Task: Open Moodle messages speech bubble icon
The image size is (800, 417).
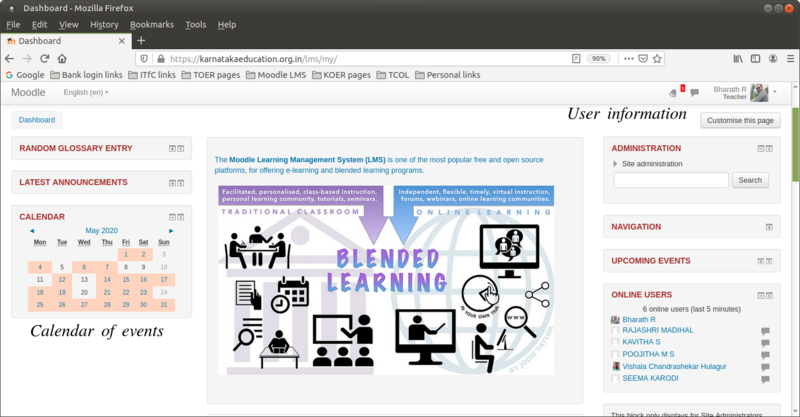Action: [694, 93]
